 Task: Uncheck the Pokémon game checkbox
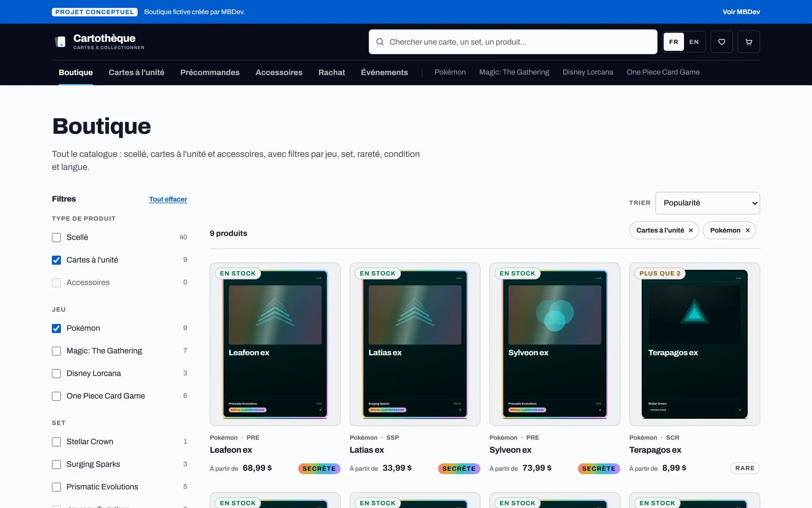point(56,328)
